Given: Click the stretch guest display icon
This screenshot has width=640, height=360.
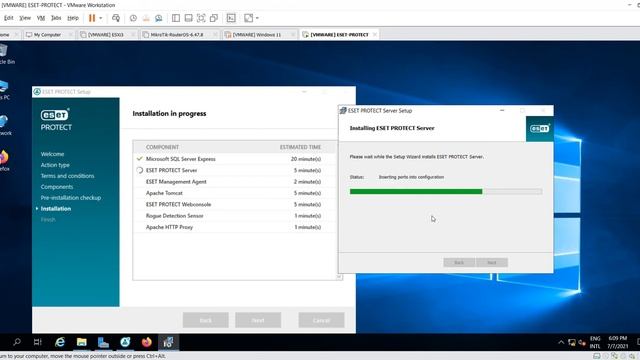Looking at the screenshot, I should pyautogui.click(x=248, y=18).
